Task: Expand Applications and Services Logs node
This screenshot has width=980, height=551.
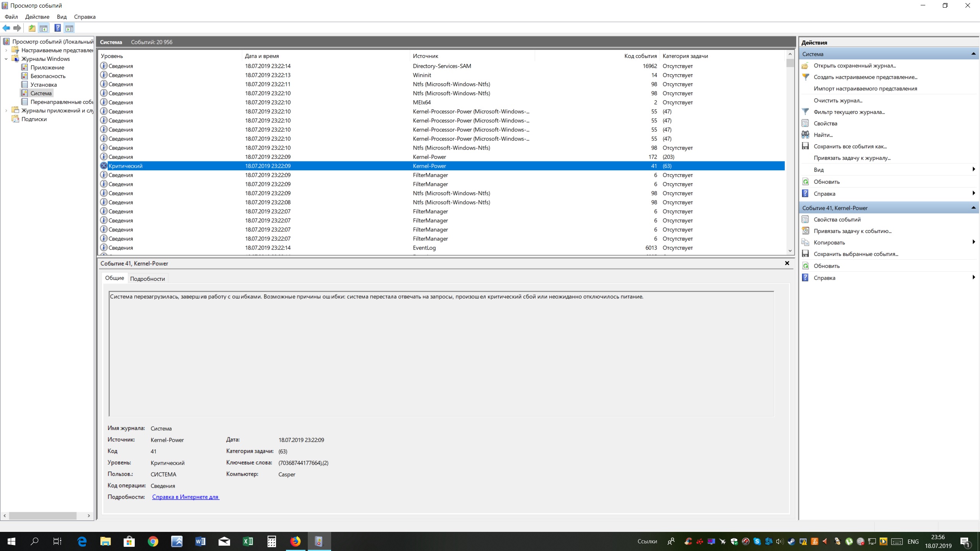Action: pos(6,111)
